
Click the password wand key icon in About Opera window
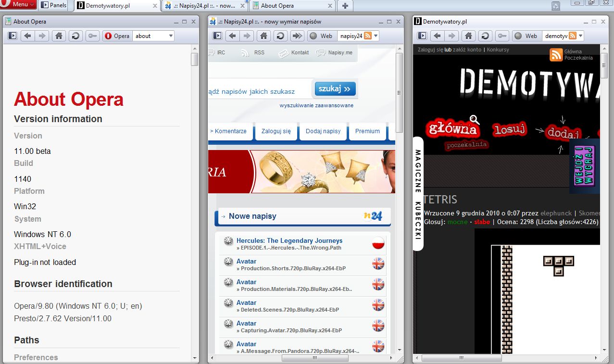point(92,36)
